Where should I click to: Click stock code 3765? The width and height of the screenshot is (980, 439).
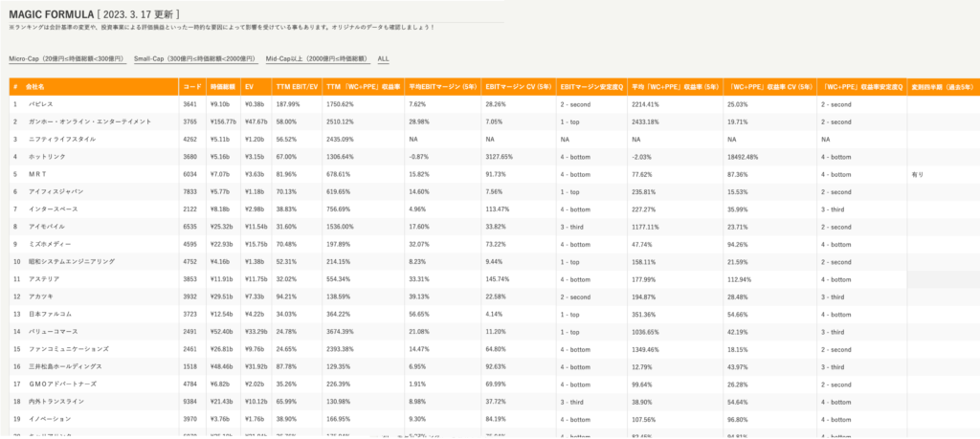[190, 121]
